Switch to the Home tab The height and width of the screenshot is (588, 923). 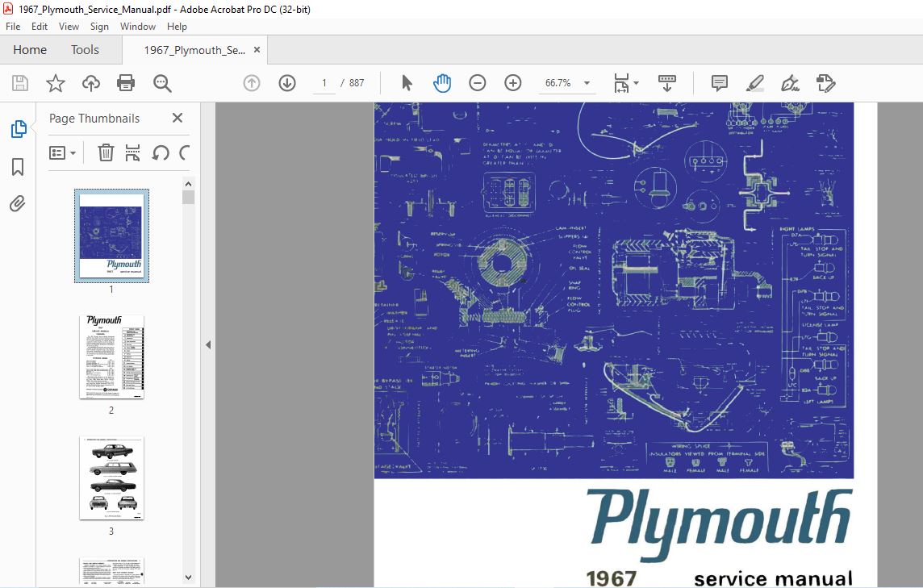30,50
